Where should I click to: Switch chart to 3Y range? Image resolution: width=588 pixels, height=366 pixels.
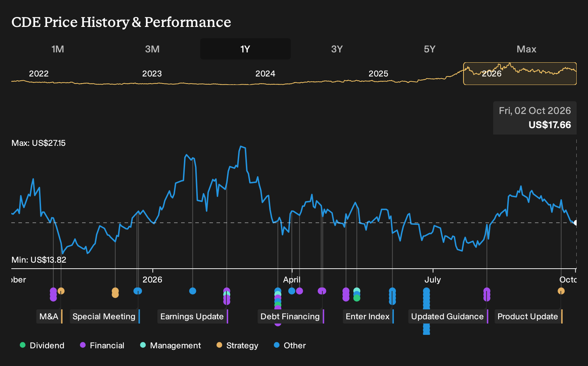click(337, 49)
